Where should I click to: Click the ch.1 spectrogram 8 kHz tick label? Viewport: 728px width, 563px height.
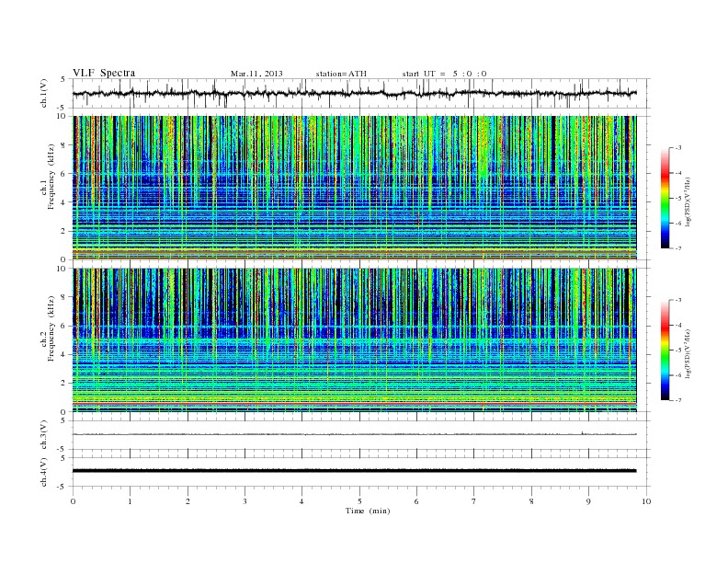point(63,145)
